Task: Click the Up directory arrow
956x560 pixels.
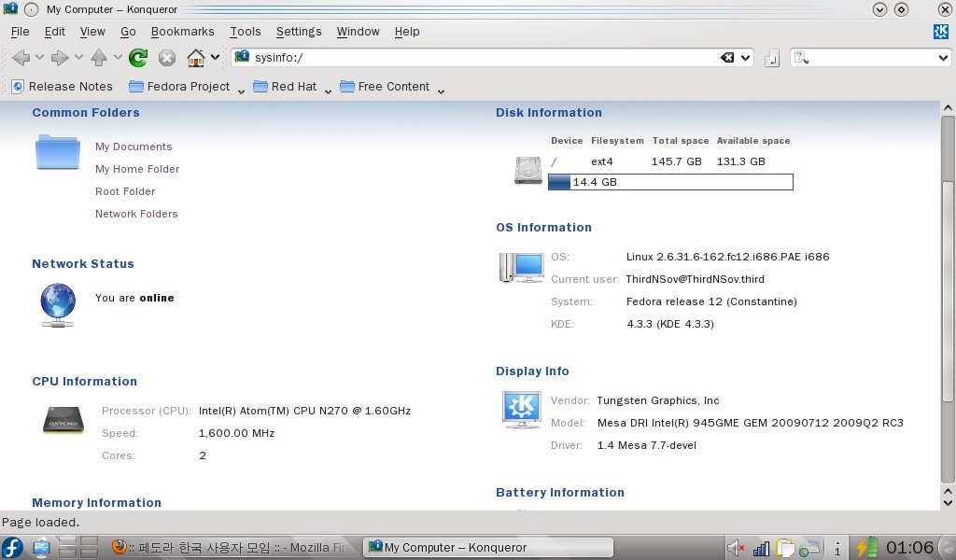Action: point(99,58)
